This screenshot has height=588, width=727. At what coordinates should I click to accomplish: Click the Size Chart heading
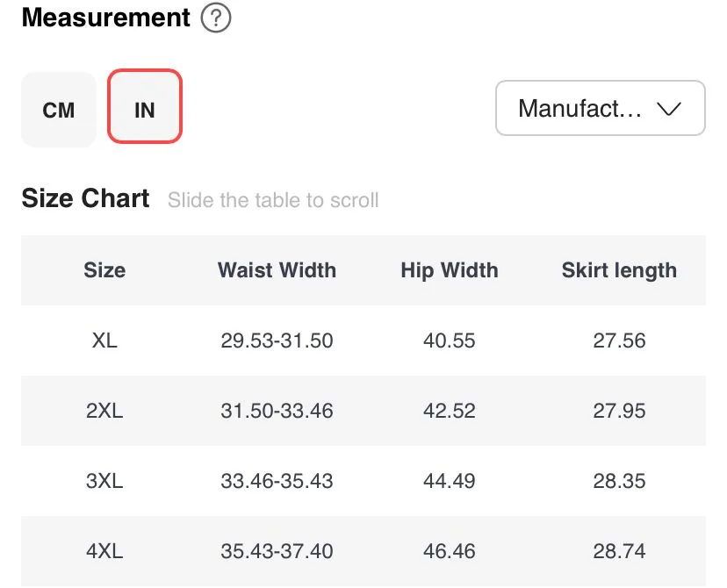85,198
